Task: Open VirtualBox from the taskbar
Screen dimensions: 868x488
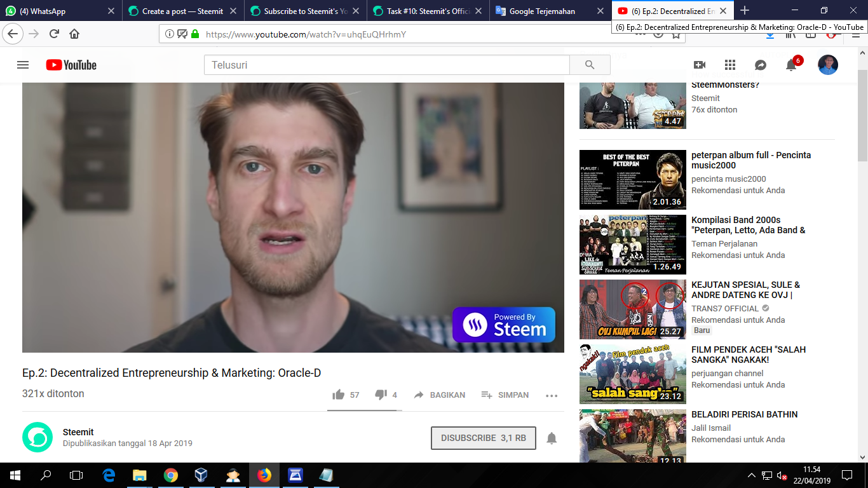Action: coord(201,475)
